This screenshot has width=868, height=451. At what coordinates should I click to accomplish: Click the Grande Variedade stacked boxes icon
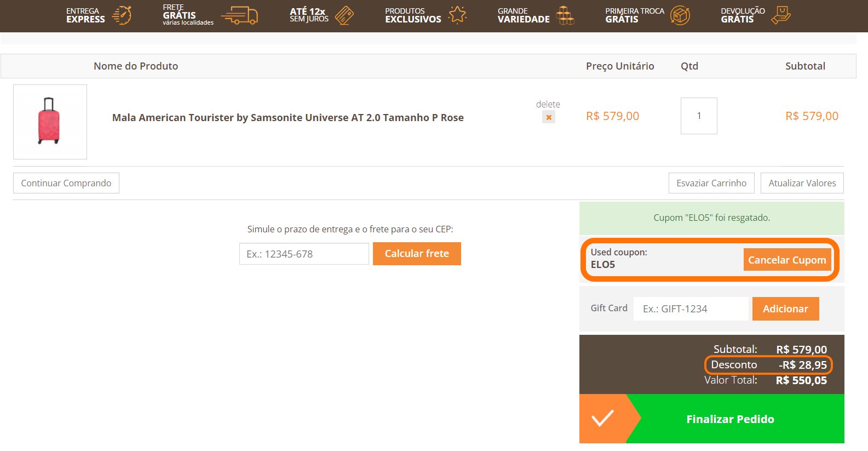click(565, 15)
